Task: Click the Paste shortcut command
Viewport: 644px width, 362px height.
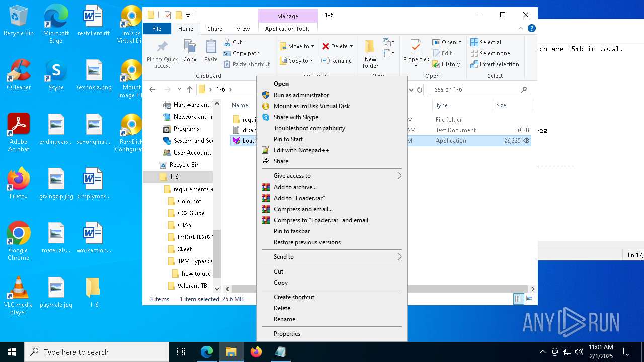Action: [247, 64]
